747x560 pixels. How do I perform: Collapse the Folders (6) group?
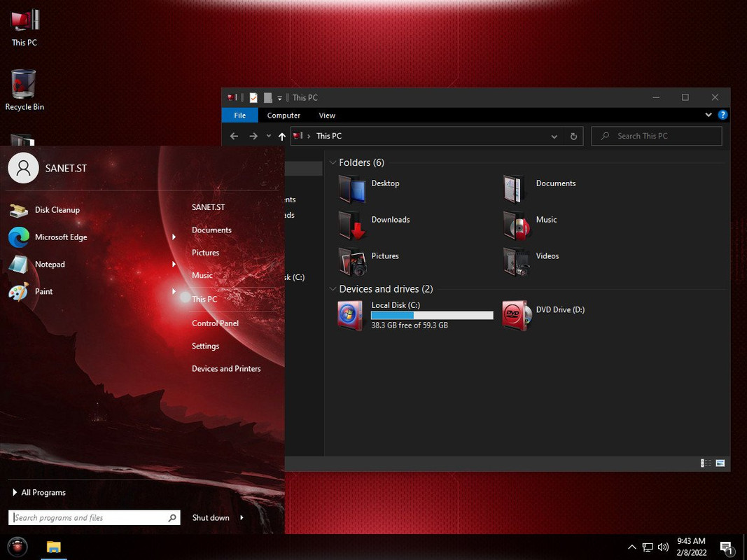(x=333, y=163)
